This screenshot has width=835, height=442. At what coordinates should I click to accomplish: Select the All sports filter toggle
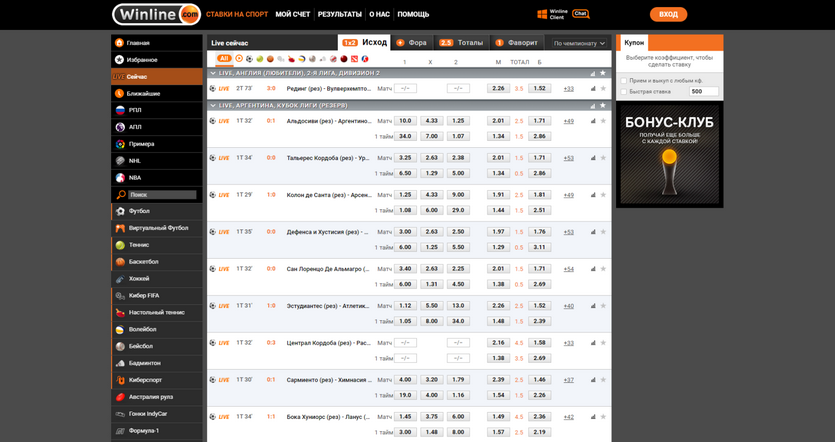224,59
